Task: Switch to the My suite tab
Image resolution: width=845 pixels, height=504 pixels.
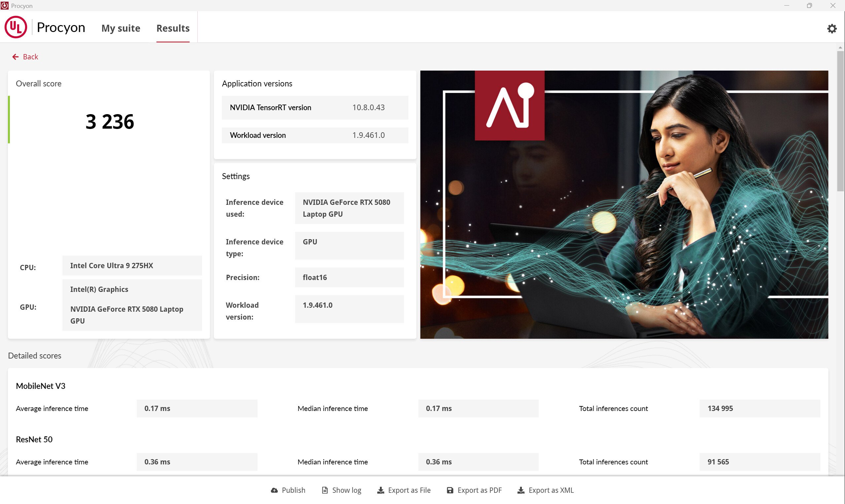Action: click(x=120, y=28)
